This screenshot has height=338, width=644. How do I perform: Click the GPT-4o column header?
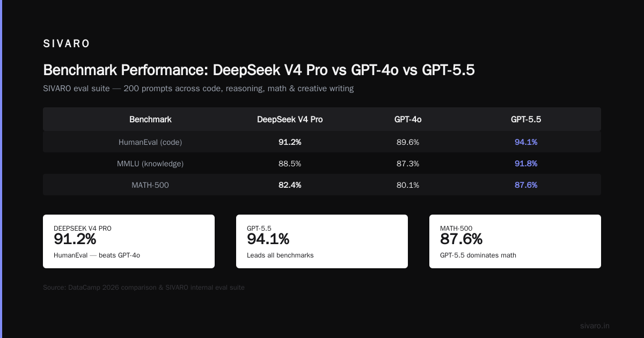point(408,120)
